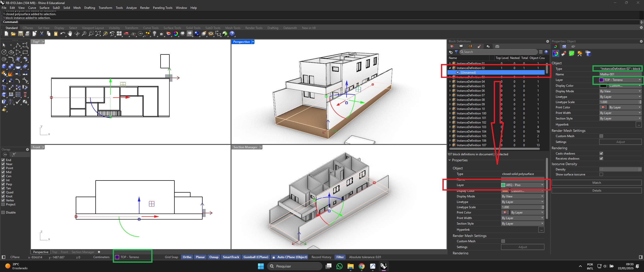The height and width of the screenshot is (272, 644).
Task: Enable the Project osnap checkbox
Action: pos(3,204)
